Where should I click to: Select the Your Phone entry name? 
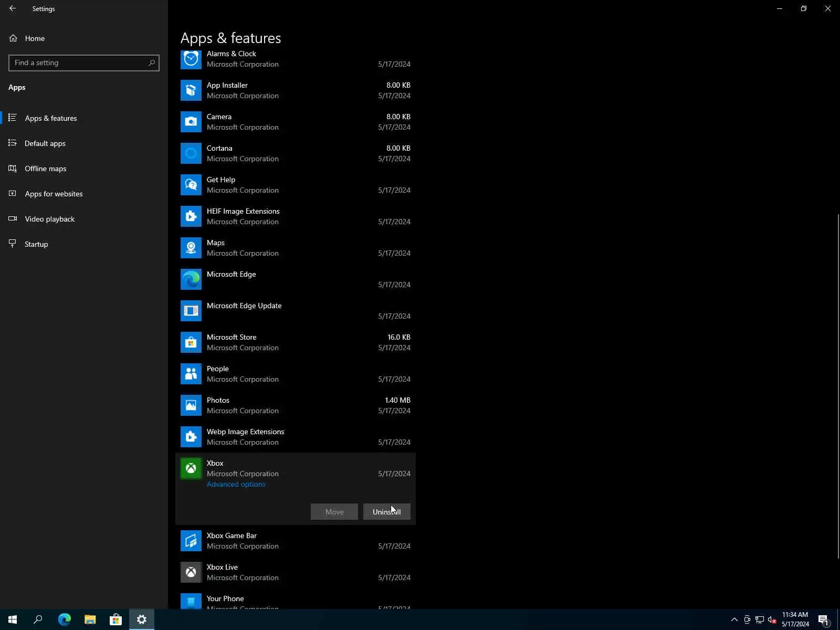225,598
